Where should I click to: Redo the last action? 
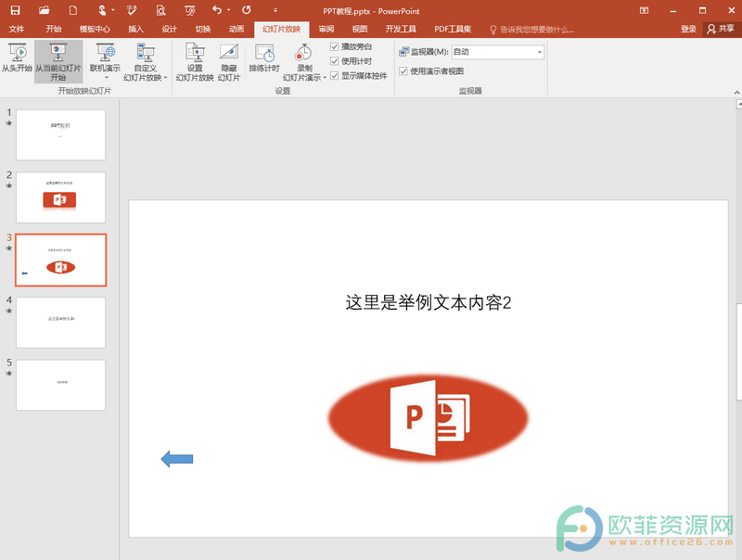click(x=247, y=10)
